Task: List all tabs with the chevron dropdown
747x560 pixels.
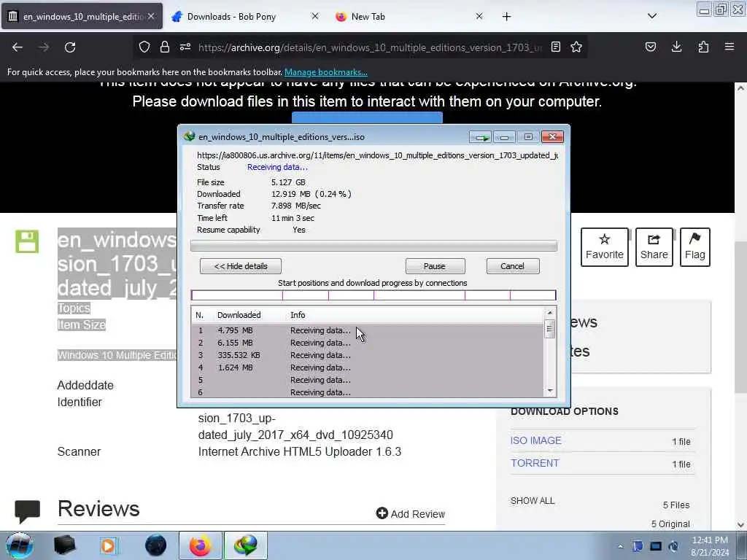Action: (652, 16)
